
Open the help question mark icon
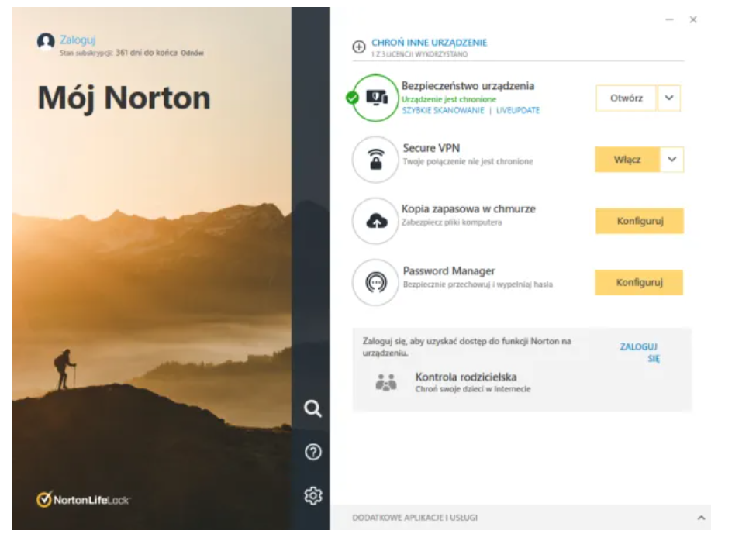tap(313, 452)
